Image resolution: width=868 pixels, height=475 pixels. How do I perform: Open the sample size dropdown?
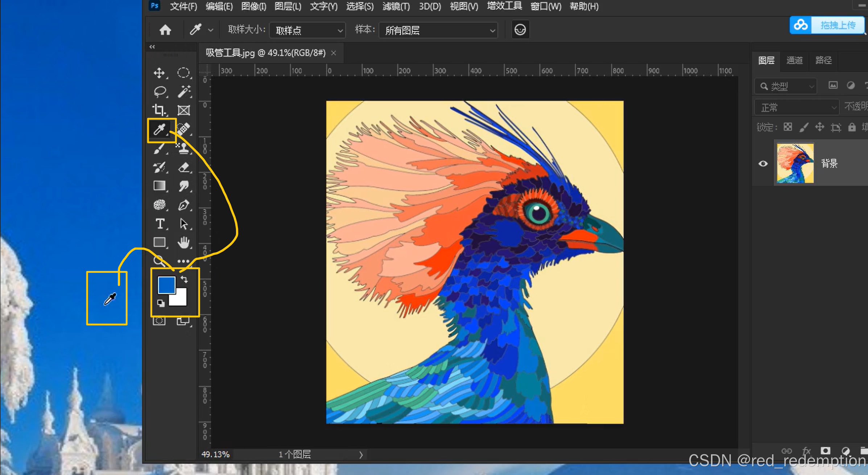pos(307,30)
